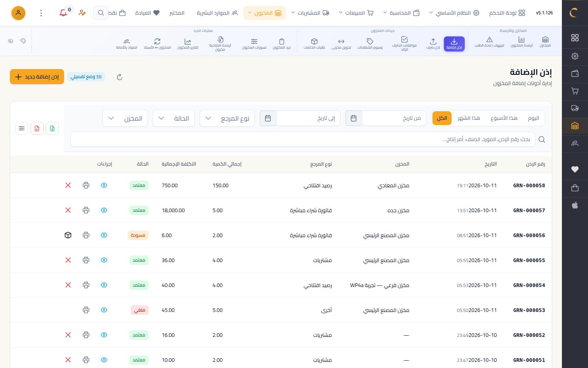Viewport: 588px width, 368px height.
Task: View details of GRN-000058 via eye icon
Action: pyautogui.click(x=104, y=185)
